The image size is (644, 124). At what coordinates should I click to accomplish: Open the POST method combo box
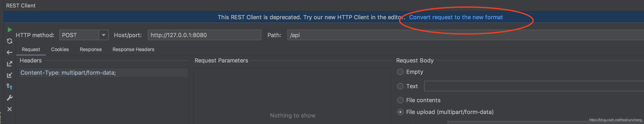click(84, 35)
